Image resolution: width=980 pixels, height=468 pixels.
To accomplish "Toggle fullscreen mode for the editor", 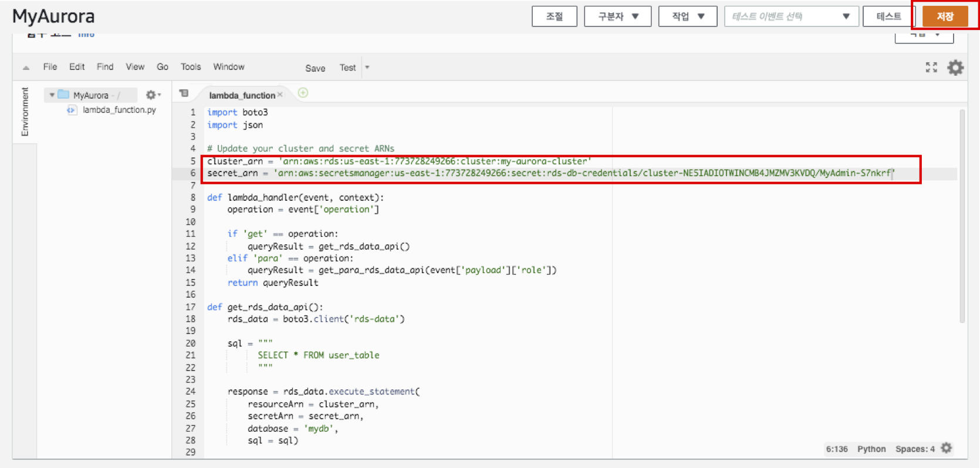I will click(931, 68).
